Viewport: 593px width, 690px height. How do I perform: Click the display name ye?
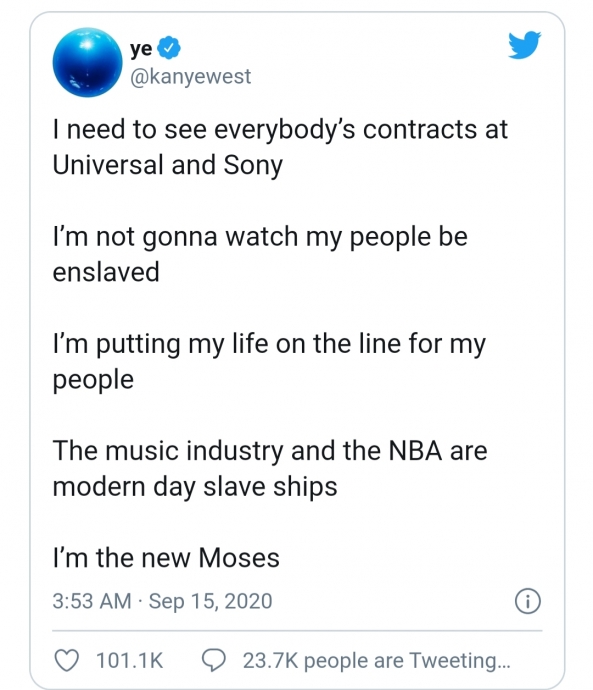point(141,49)
